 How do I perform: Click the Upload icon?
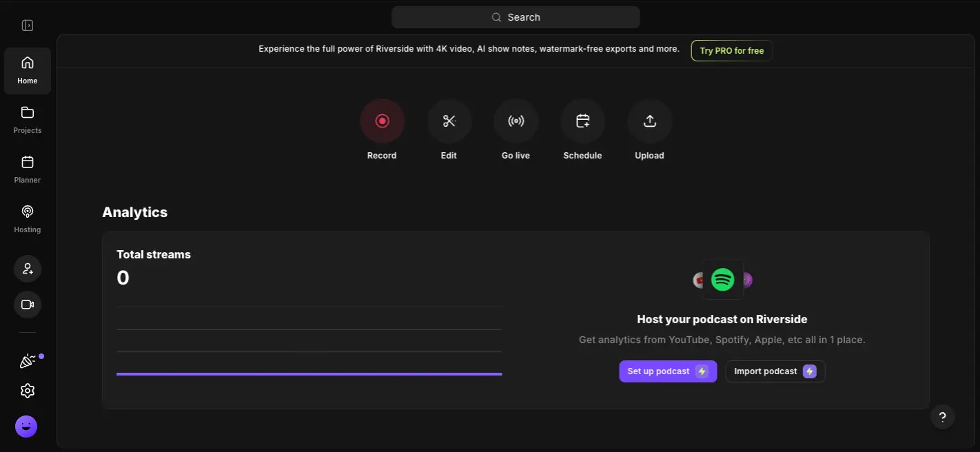(x=649, y=121)
